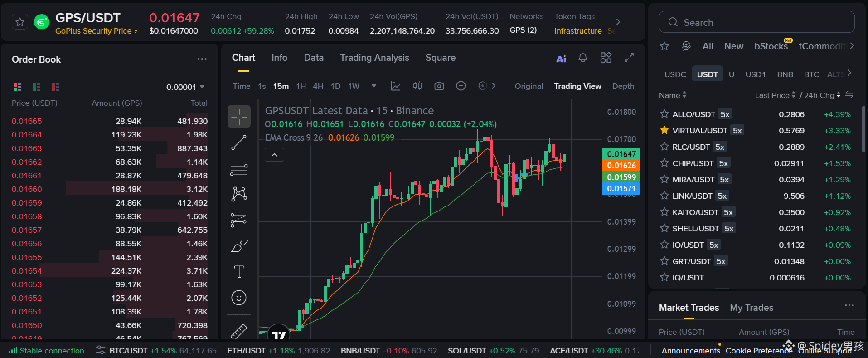Take a chart snapshot with camera icon
Screen dimensions: 868x358
[439, 86]
